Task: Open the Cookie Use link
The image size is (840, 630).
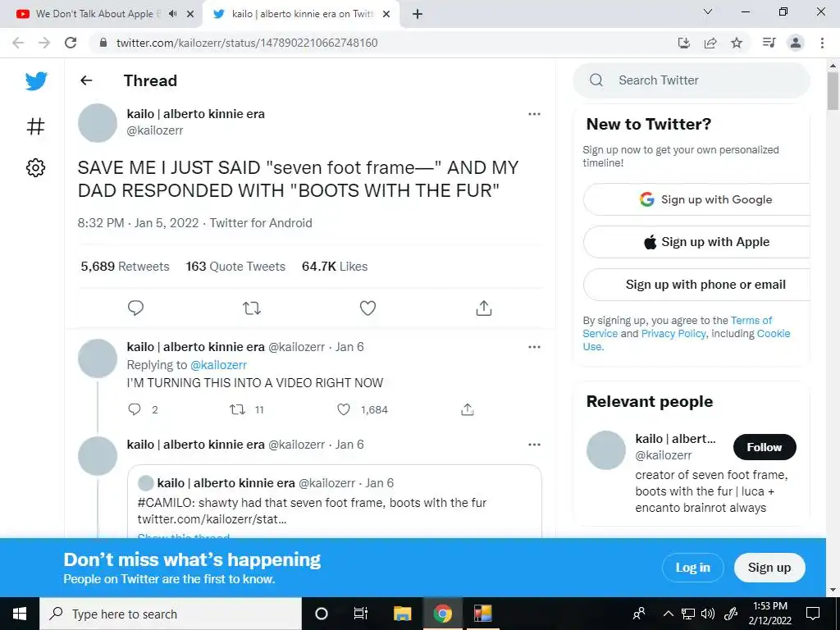Action: point(774,334)
